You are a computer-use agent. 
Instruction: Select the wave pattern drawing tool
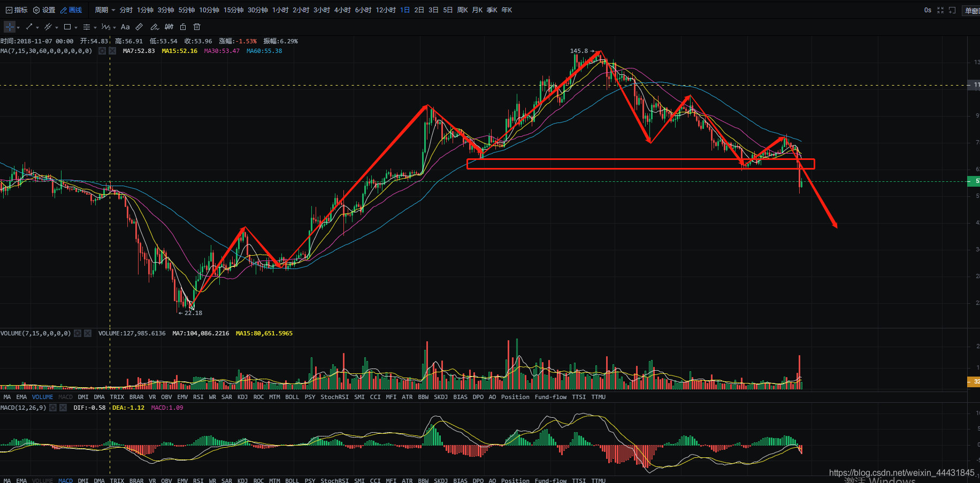(x=105, y=27)
